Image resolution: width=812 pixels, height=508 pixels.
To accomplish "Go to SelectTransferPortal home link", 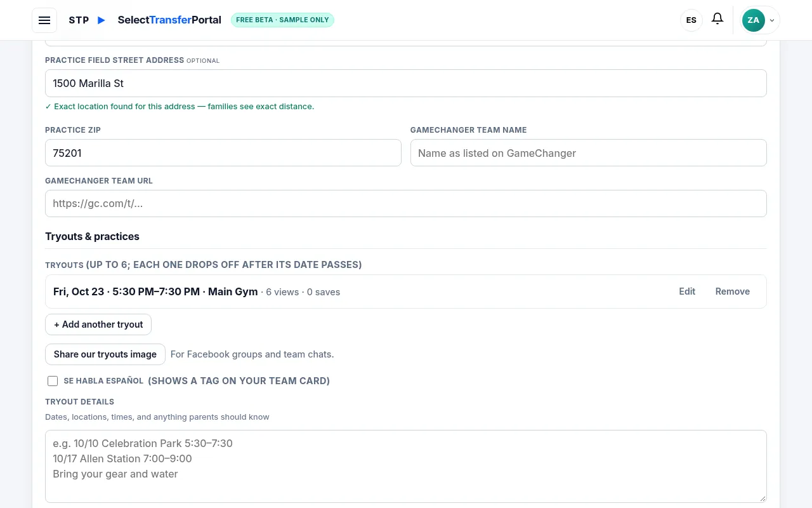I will coord(169,20).
